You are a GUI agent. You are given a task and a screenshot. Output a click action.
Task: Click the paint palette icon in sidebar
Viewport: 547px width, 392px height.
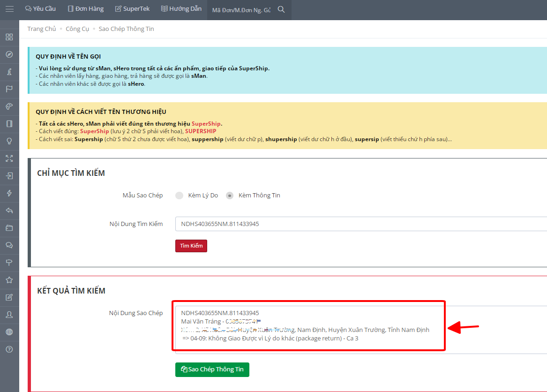pyautogui.click(x=9, y=106)
